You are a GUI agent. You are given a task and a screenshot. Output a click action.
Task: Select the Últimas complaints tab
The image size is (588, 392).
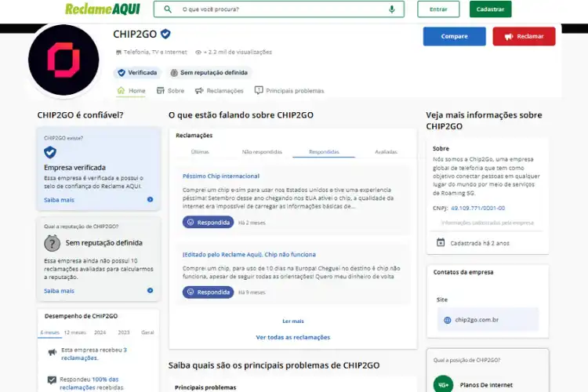(x=200, y=151)
